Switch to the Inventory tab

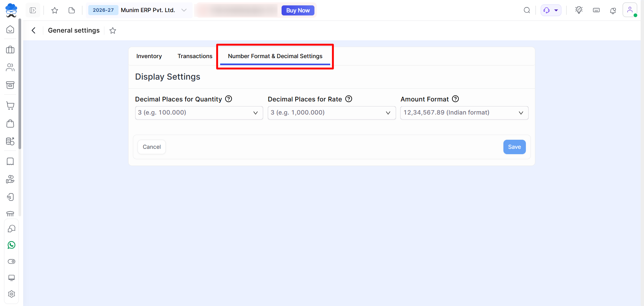[149, 56]
